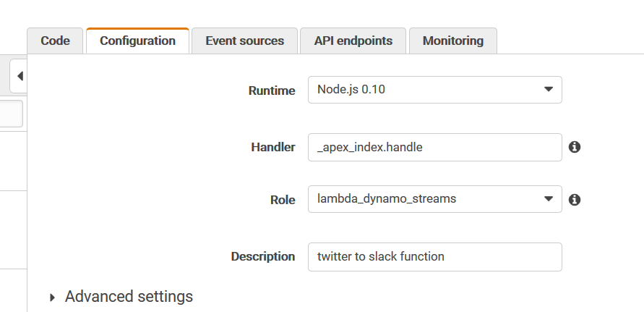Click the Handler field info icon
This screenshot has height=312, width=644.
575,147
